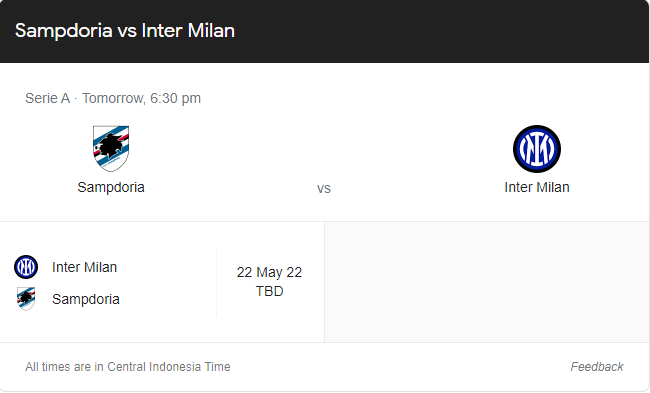Click the TBD time in fixture card
The width and height of the screenshot is (650, 393).
click(269, 291)
